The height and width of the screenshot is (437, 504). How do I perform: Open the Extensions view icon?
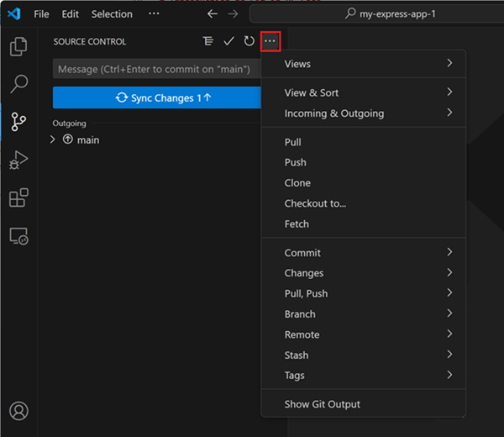18,197
